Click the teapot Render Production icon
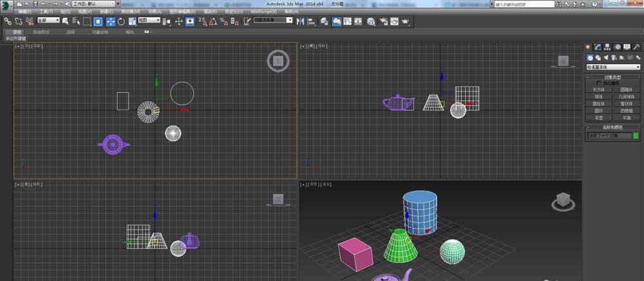Viewport: 644px width, 281px height. coord(405,21)
